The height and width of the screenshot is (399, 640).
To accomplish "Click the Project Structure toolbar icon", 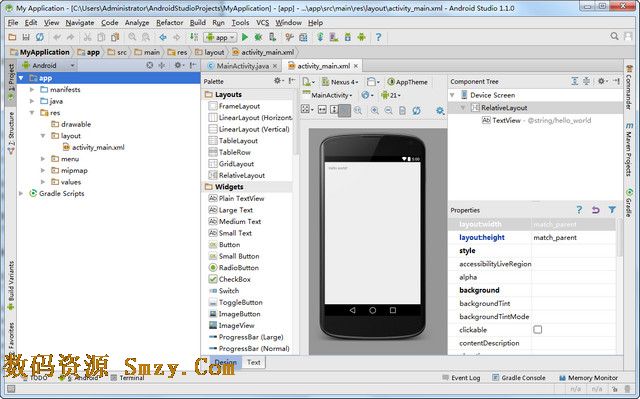I will click(x=303, y=38).
